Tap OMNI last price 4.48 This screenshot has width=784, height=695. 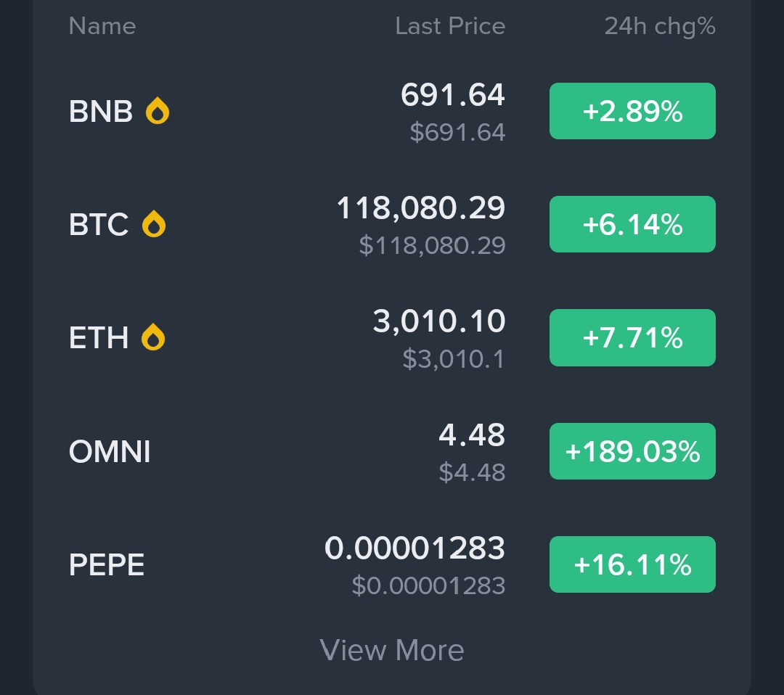click(472, 436)
